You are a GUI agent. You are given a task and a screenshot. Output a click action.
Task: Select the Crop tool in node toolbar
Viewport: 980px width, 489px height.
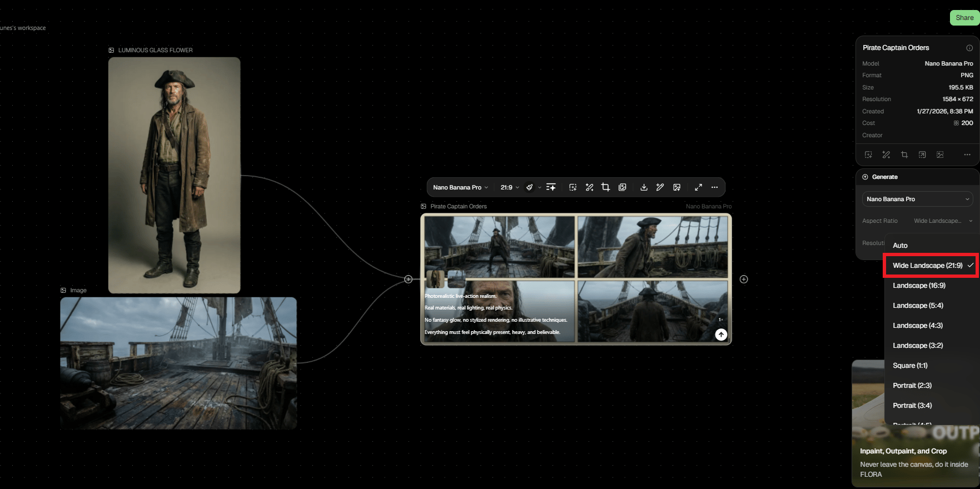605,187
